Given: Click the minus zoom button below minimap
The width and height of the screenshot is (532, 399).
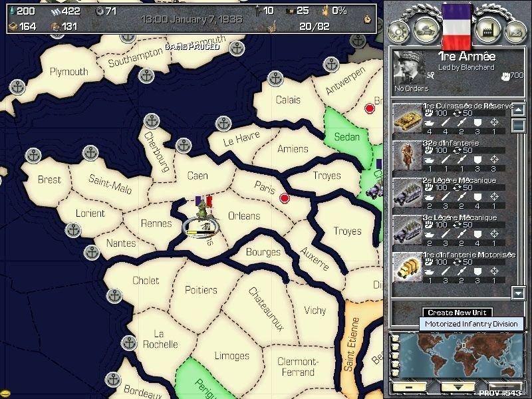Looking at the screenshot, I should point(409,386).
